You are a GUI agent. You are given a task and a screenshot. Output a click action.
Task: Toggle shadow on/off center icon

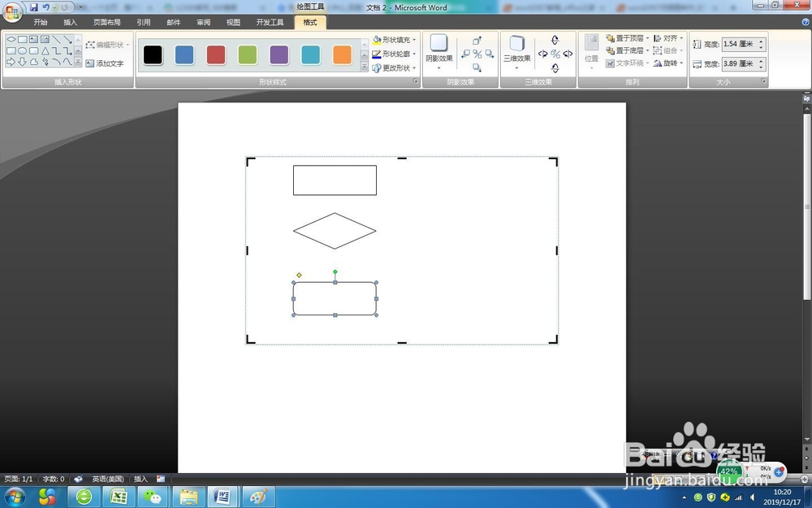[x=477, y=54]
